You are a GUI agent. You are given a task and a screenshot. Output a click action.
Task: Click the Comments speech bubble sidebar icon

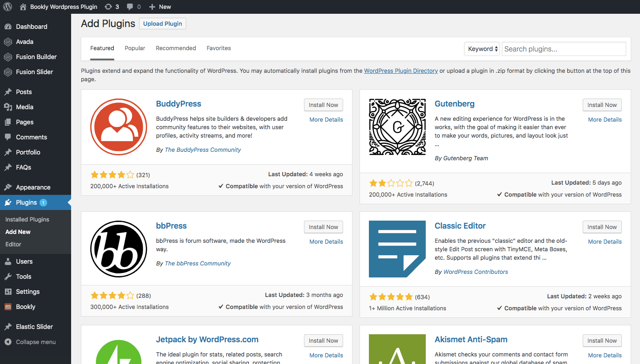tap(8, 137)
